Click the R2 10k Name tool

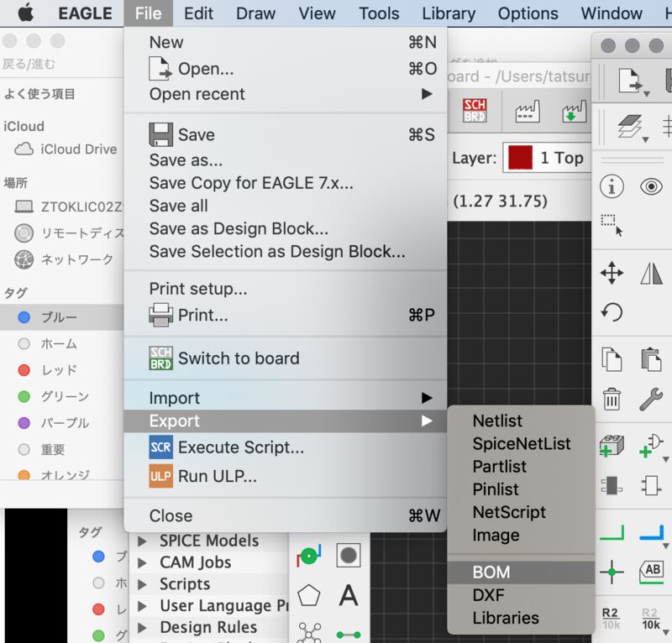coord(611,619)
